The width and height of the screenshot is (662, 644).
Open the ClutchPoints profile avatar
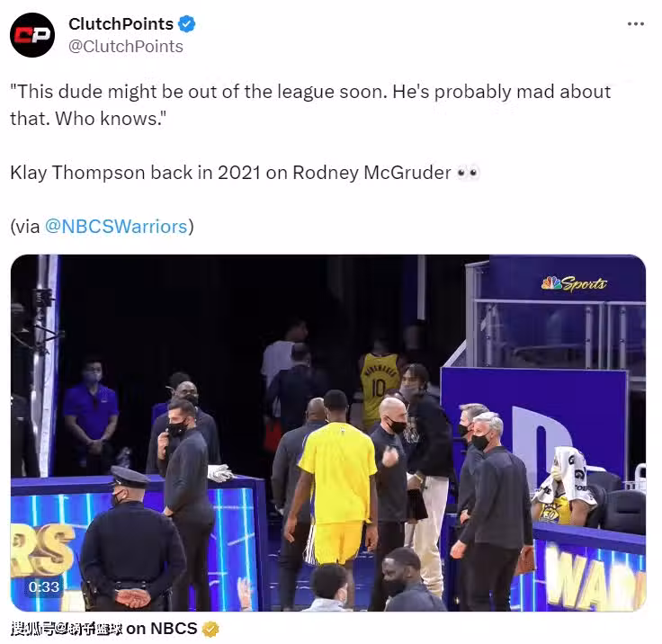click(x=32, y=34)
